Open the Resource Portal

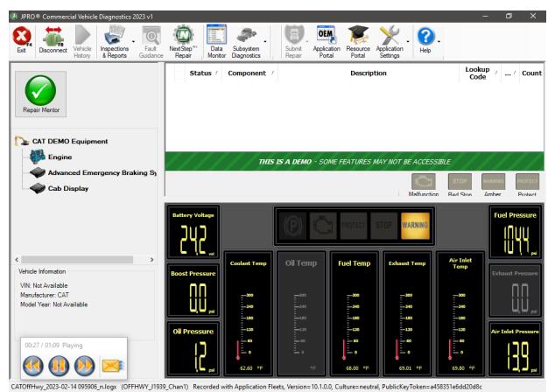(x=358, y=41)
